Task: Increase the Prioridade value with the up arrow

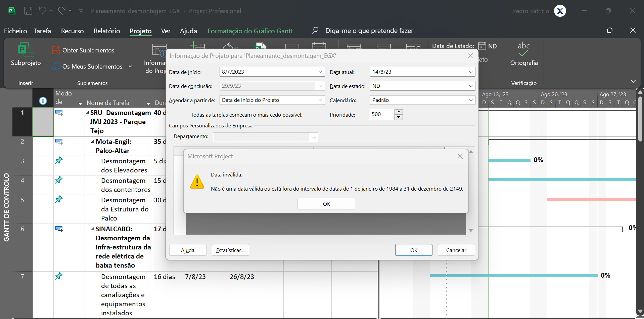Action: [x=399, y=112]
